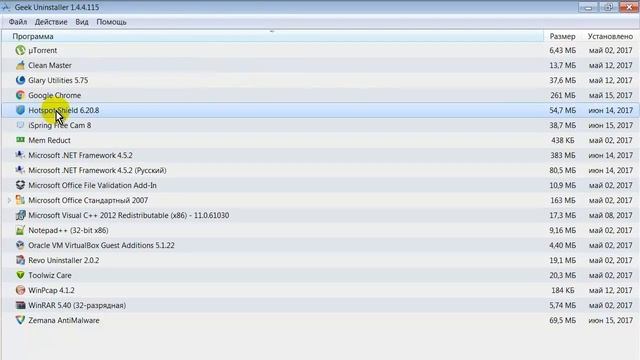Viewport: 640px width, 360px height.
Task: Click май 08, 2017 install date
Action: (x=611, y=215)
